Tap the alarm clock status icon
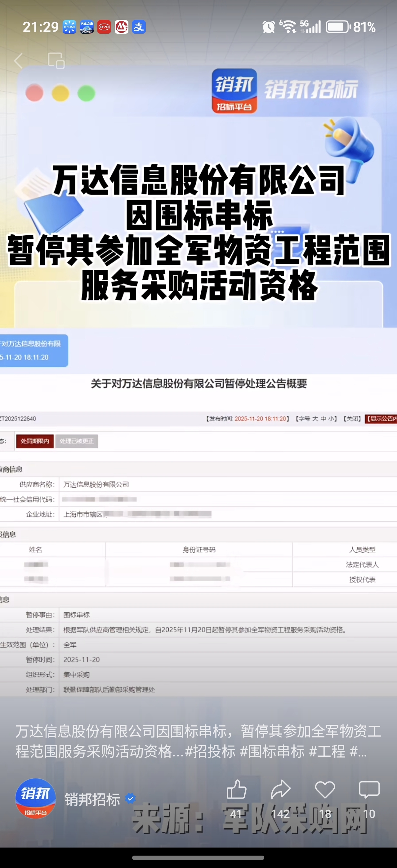Screen dimensions: 397x868 pyautogui.click(x=269, y=27)
